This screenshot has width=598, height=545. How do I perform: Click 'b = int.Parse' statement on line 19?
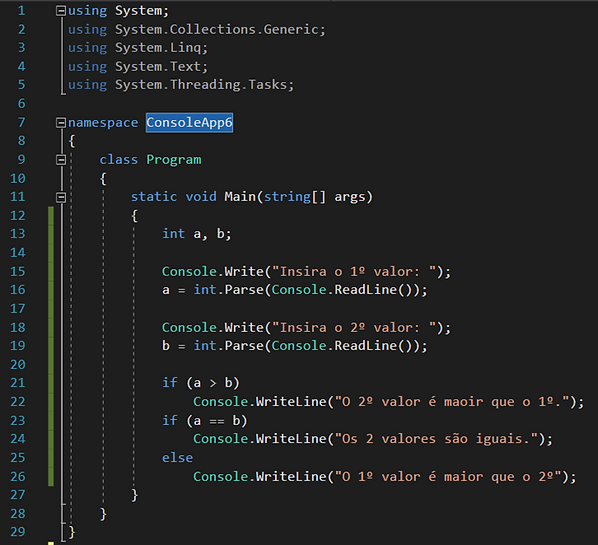[x=295, y=346]
